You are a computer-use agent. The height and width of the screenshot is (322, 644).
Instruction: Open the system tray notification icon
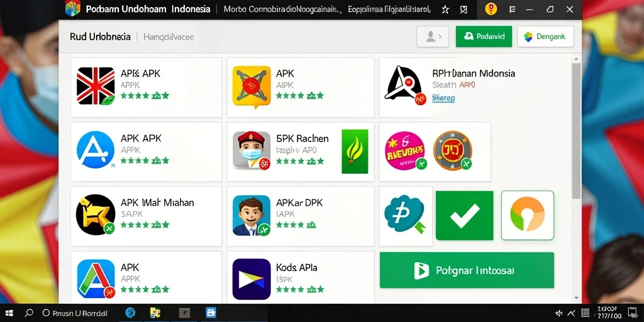click(x=633, y=313)
